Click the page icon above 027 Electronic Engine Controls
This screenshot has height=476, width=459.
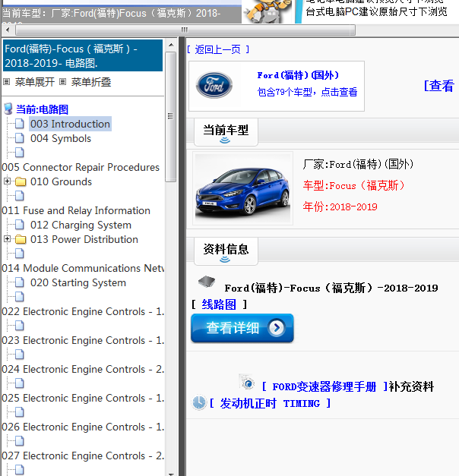tap(20, 441)
